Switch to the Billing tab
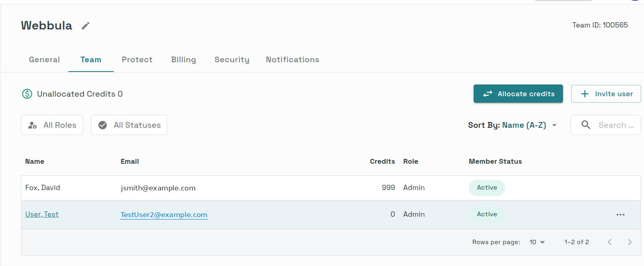The height and width of the screenshot is (266, 644). coord(183,60)
